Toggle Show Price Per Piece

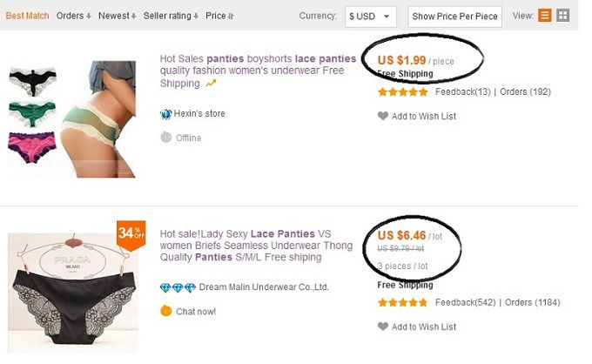pos(454,17)
